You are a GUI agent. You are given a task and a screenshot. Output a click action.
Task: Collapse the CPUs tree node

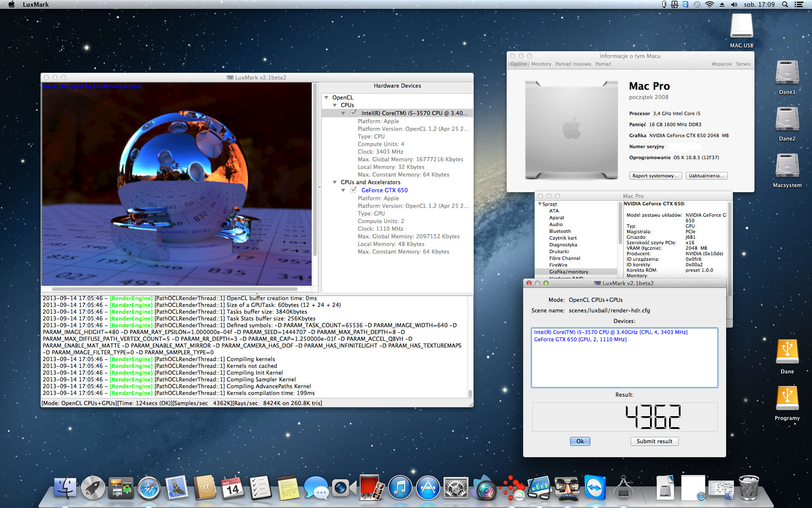pyautogui.click(x=335, y=105)
